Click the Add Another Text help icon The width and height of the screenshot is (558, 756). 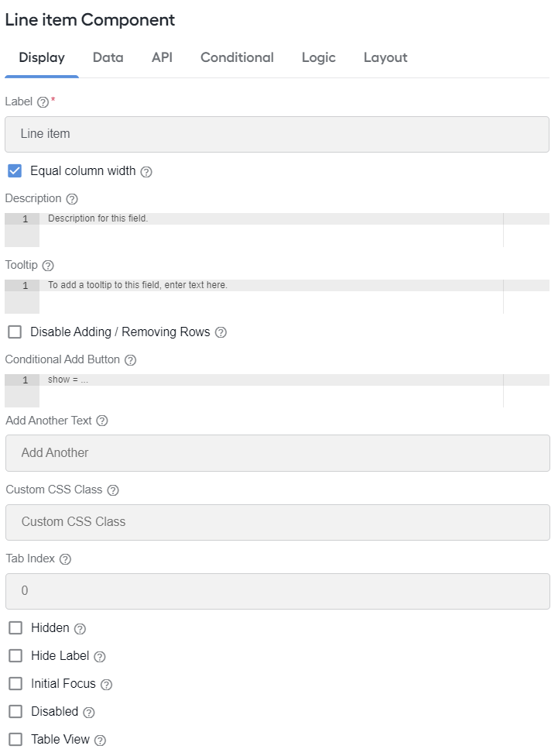[101, 421]
